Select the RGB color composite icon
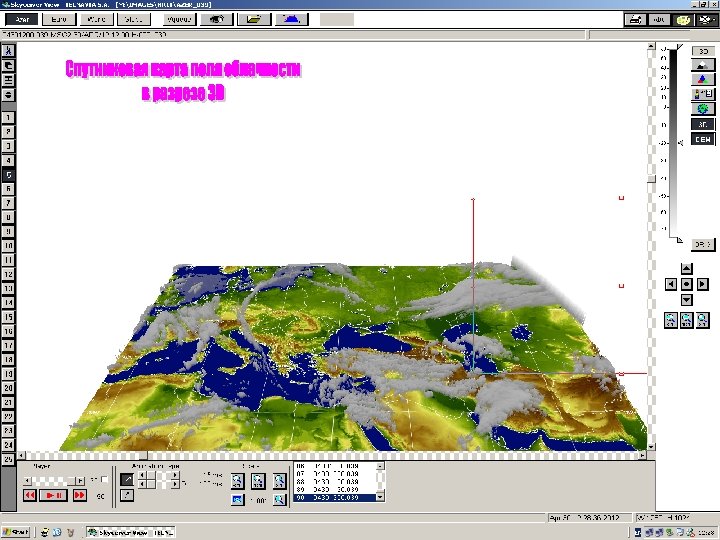Viewport: 720px width, 540px height. click(703, 79)
